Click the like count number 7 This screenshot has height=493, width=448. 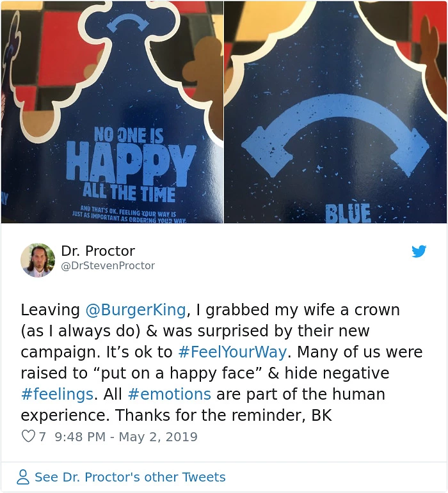pyautogui.click(x=42, y=437)
